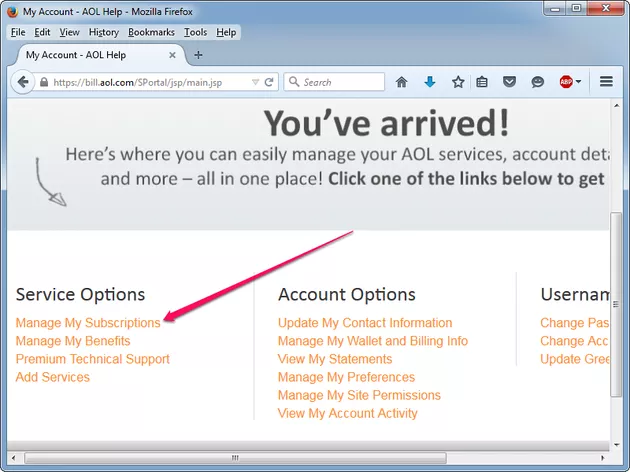The height and width of the screenshot is (472, 630).
Task: Open the Tools menu
Action: (195, 32)
